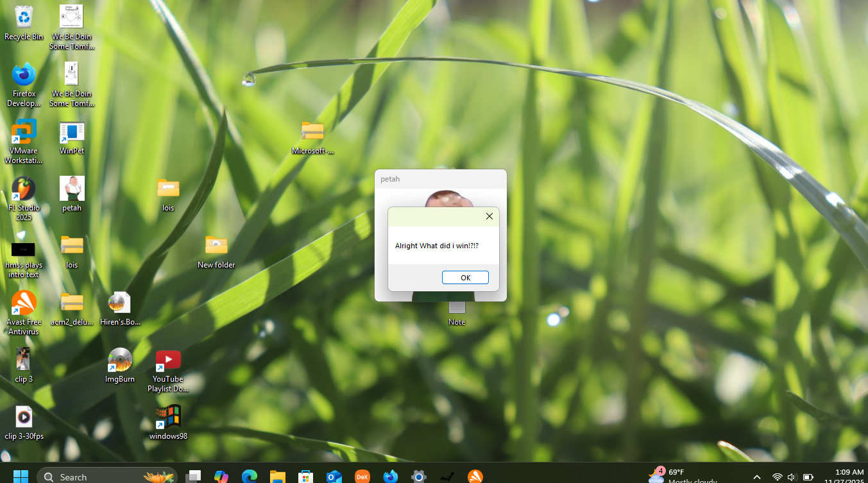Select the WinPet desktop shortcut
The width and height of the screenshot is (868, 483).
tap(72, 137)
